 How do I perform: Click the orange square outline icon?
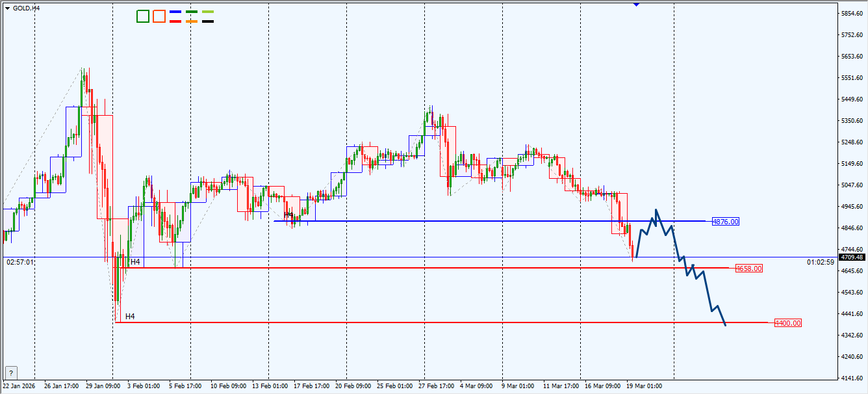click(159, 16)
